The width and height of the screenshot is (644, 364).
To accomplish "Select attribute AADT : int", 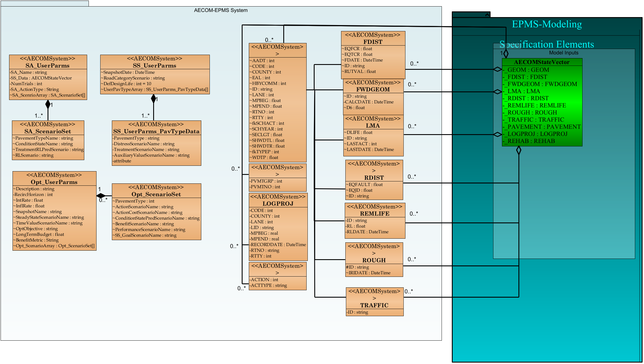I will coord(262,61).
